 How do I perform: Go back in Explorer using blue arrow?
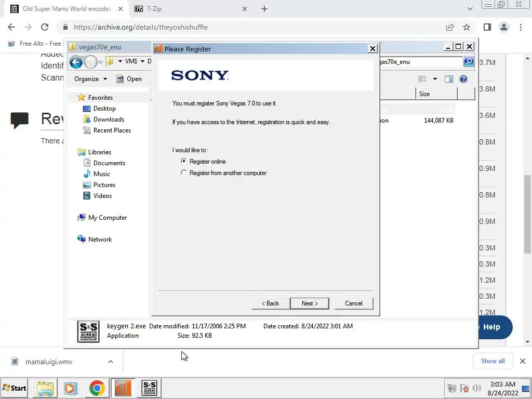click(x=76, y=62)
